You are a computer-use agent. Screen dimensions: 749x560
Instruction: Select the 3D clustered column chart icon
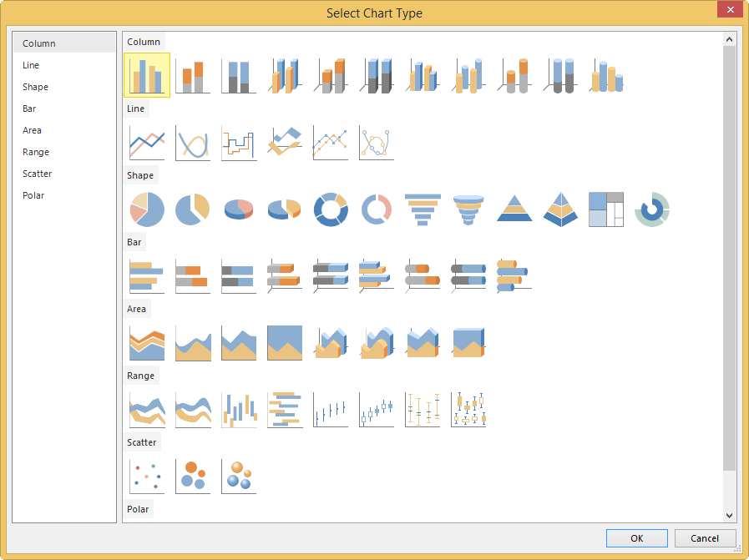tap(285, 75)
